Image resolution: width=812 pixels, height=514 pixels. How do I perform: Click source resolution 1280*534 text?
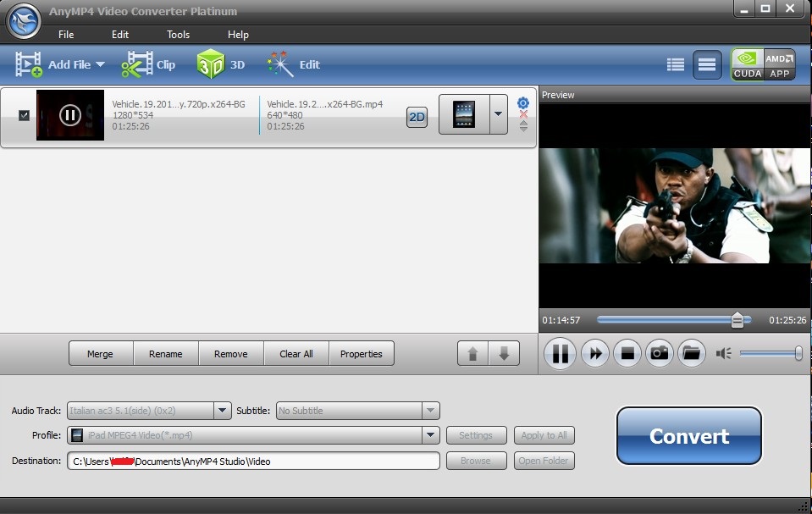tap(133, 115)
